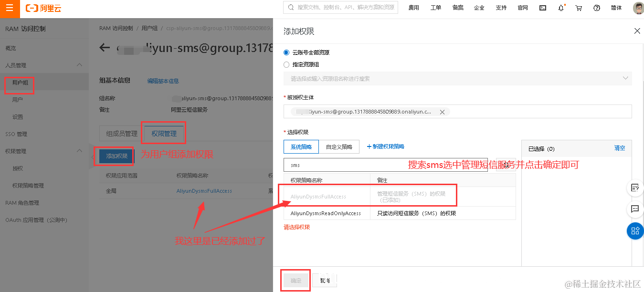
Task: Click 添加权限 button
Action: point(116,156)
